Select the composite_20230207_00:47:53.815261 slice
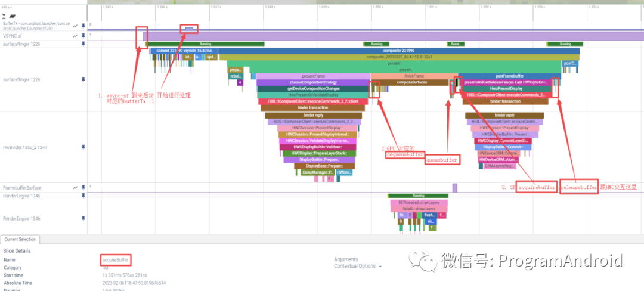644x291 pixels. point(400,57)
